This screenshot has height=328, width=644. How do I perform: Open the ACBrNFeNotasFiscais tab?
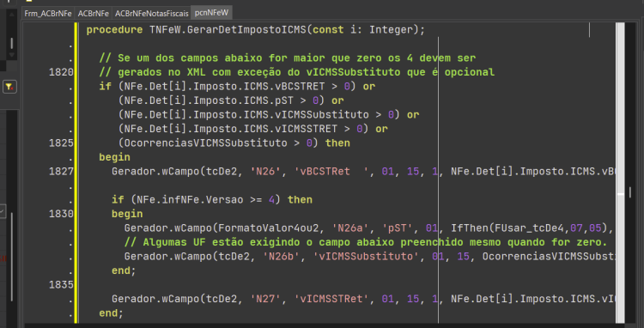tap(151, 13)
